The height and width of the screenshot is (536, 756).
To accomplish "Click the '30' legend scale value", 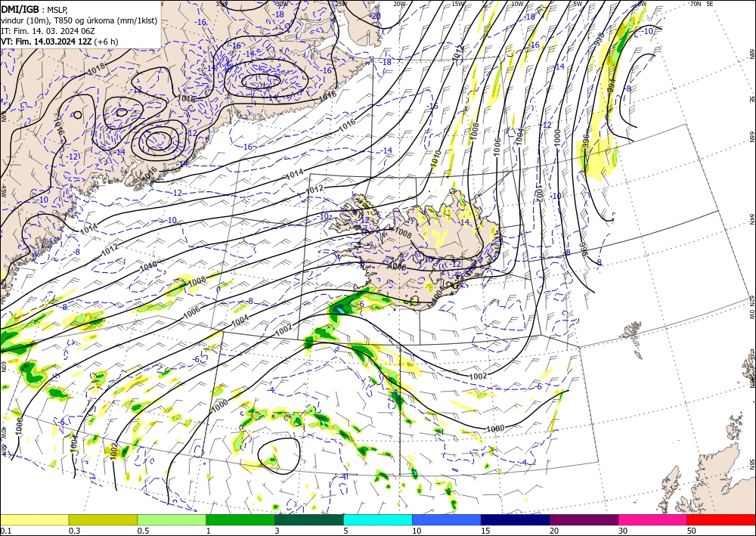I will (622, 531).
